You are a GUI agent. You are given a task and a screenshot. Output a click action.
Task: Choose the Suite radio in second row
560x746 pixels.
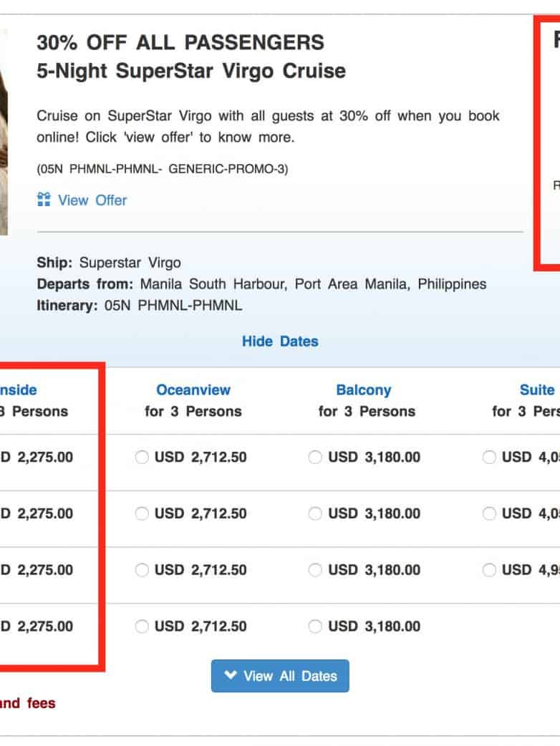tap(489, 514)
